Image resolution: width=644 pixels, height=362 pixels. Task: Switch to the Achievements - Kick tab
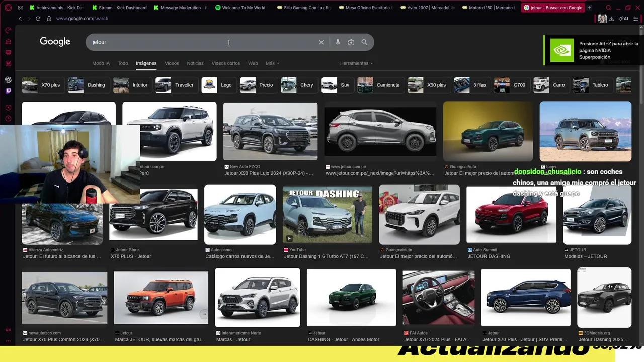[56, 8]
